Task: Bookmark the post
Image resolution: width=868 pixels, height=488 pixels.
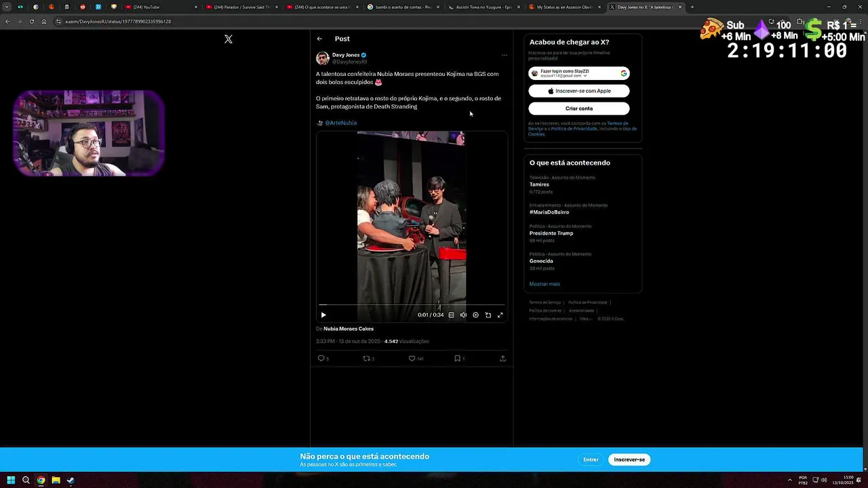Action: tap(458, 358)
